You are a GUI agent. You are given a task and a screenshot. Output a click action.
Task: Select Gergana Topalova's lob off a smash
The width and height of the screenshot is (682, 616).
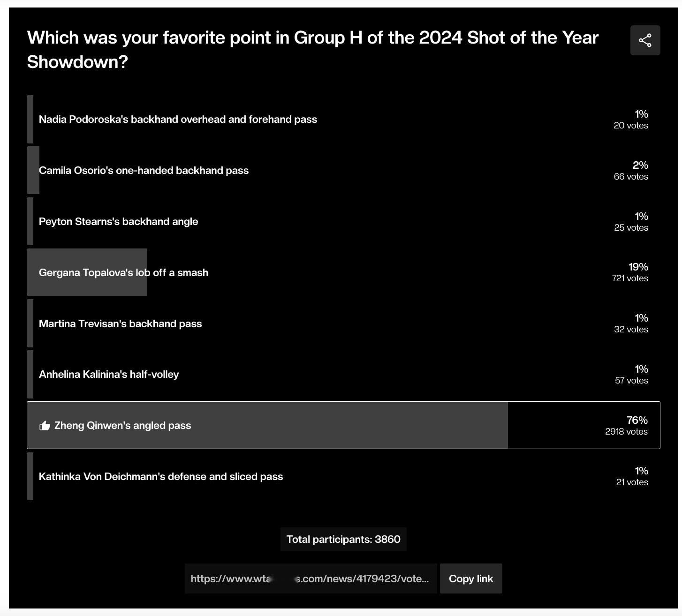pyautogui.click(x=343, y=272)
